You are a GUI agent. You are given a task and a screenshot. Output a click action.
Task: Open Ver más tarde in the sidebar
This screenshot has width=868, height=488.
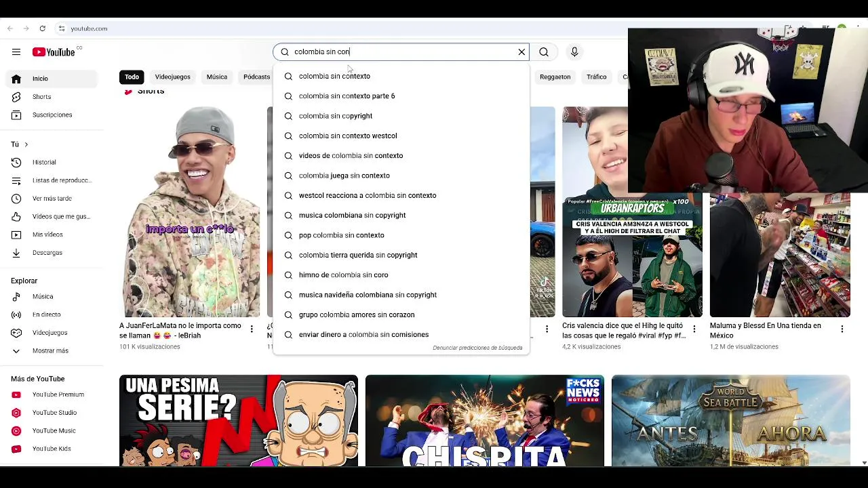pyautogui.click(x=52, y=199)
